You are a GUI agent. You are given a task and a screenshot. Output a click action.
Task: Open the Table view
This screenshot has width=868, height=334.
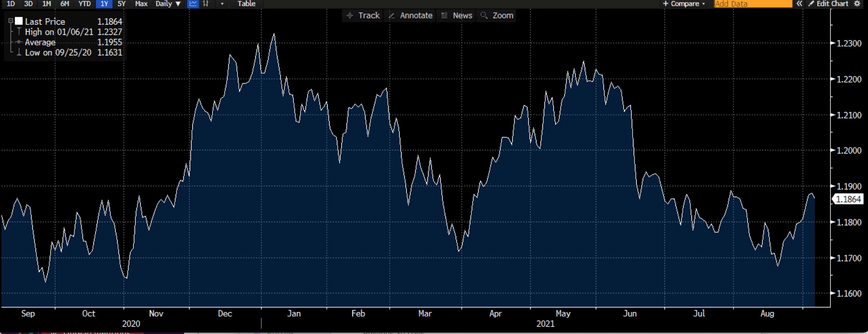point(246,4)
